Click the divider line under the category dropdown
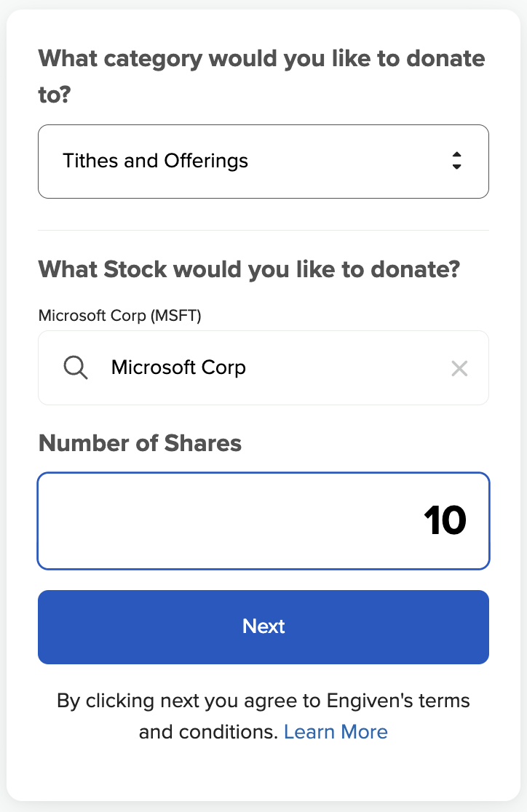This screenshot has height=812, width=527. pos(263,230)
